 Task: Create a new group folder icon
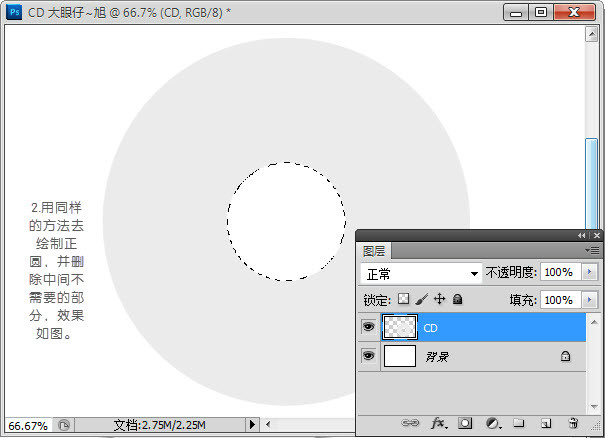pyautogui.click(x=519, y=423)
